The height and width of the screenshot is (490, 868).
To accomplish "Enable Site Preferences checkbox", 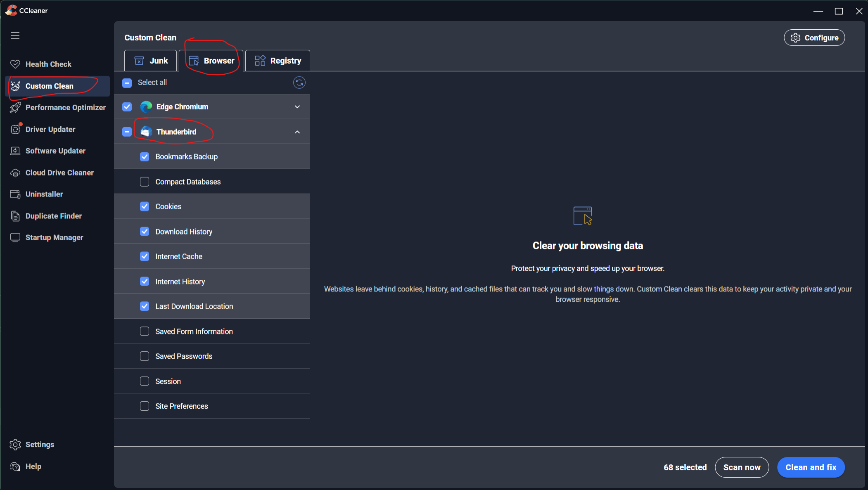I will point(145,406).
